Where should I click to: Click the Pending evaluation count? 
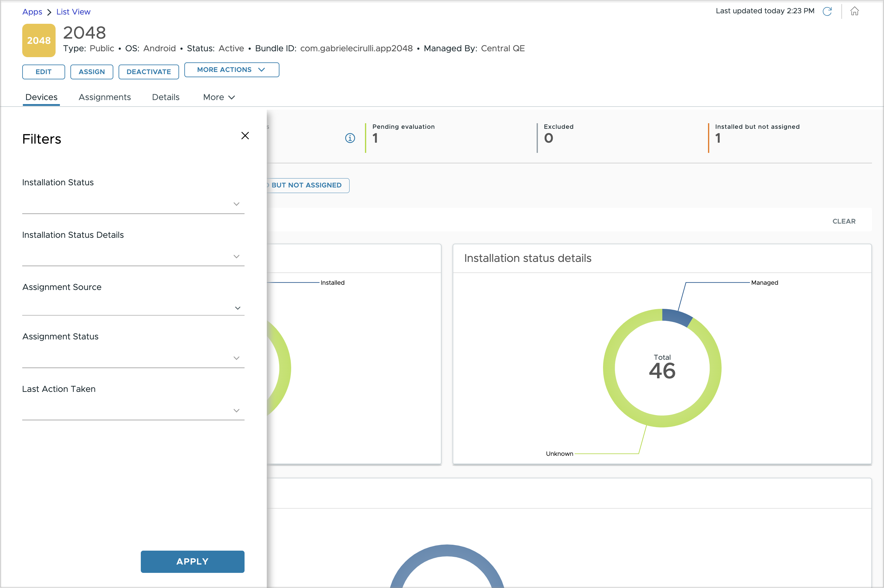375,138
